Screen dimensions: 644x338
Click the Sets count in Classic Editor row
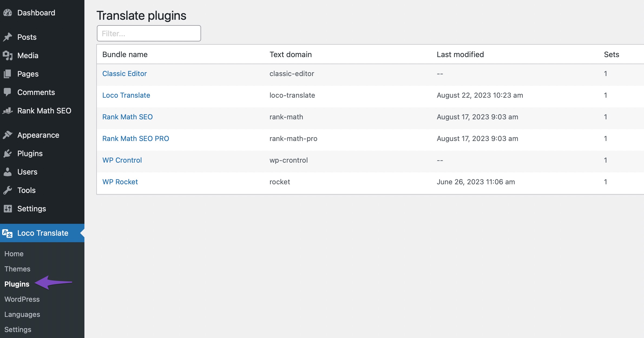606,74
